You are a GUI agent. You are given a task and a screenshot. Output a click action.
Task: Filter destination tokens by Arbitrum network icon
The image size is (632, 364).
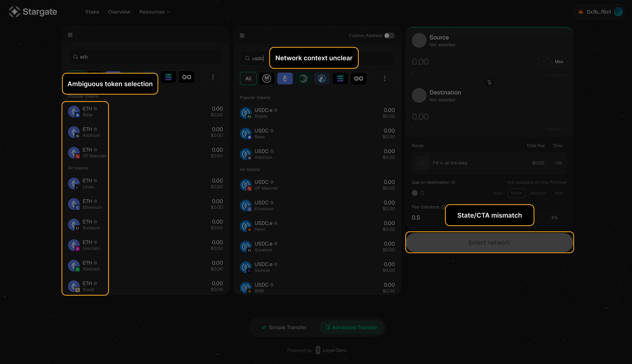pos(321,78)
